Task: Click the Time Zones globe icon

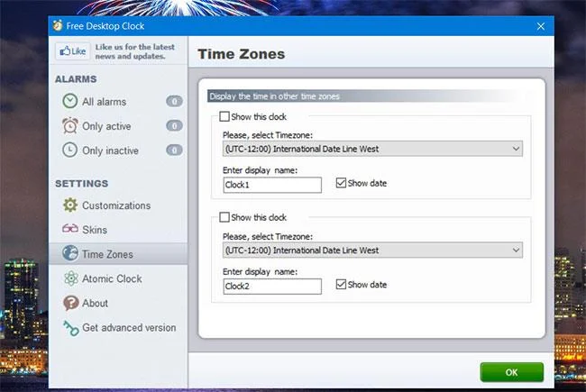Action: [x=70, y=253]
